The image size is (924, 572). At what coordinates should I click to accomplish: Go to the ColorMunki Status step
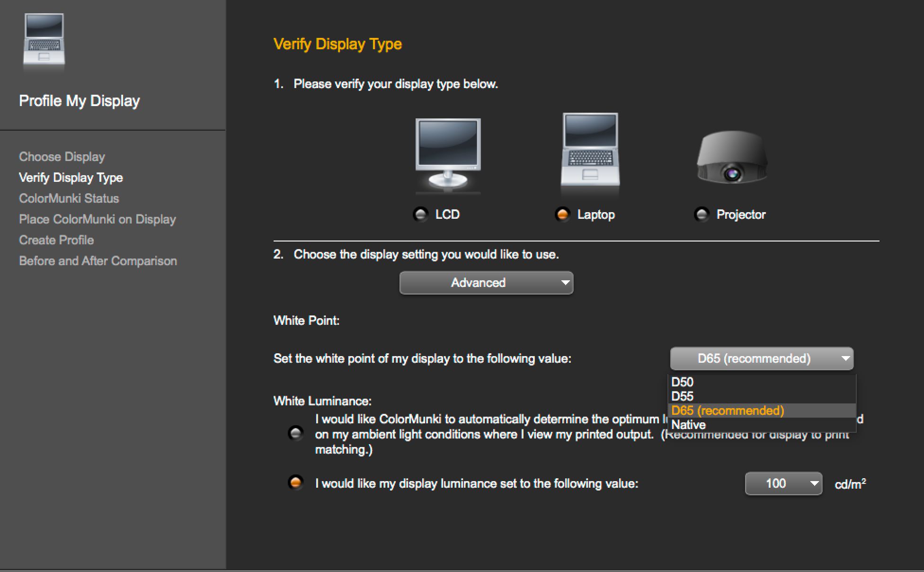point(69,198)
